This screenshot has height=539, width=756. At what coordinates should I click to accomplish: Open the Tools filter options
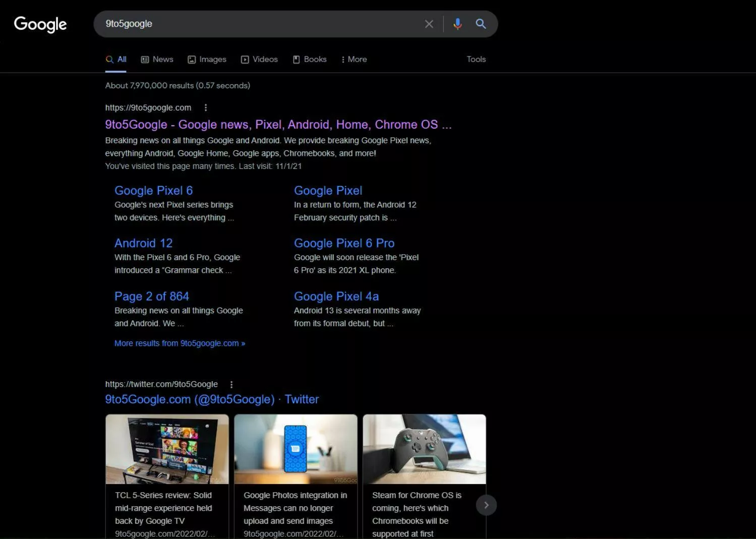(476, 59)
